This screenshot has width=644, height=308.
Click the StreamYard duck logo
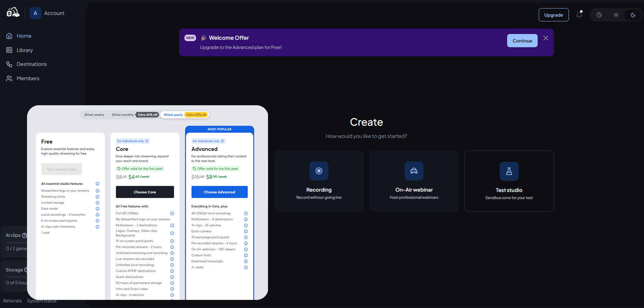(13, 13)
